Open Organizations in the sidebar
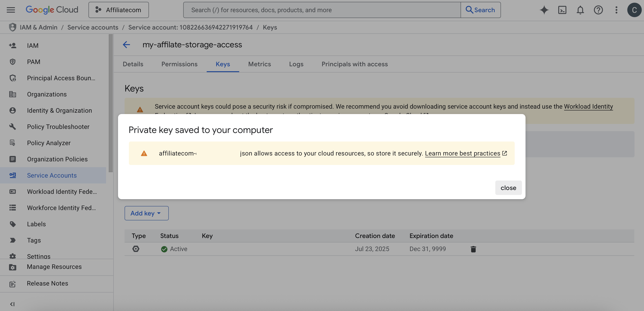644x311 pixels. (53, 94)
